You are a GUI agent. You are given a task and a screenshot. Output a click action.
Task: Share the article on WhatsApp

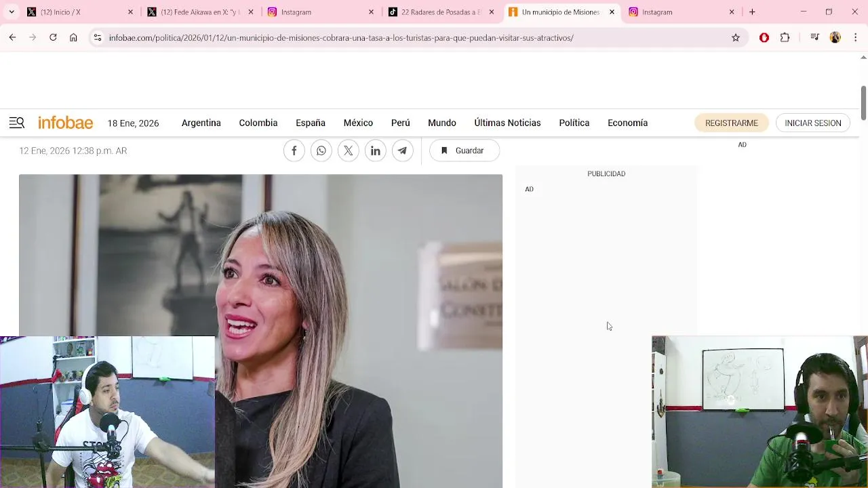tap(321, 150)
